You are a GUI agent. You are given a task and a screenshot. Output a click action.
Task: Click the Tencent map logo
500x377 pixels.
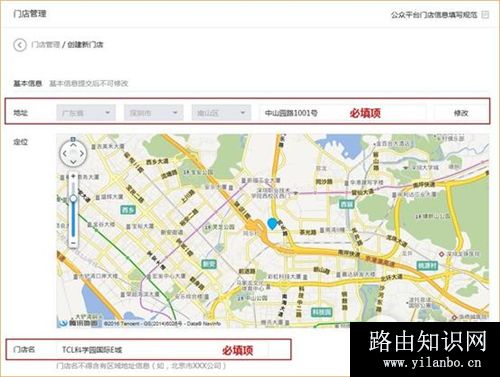pyautogui.click(x=79, y=323)
